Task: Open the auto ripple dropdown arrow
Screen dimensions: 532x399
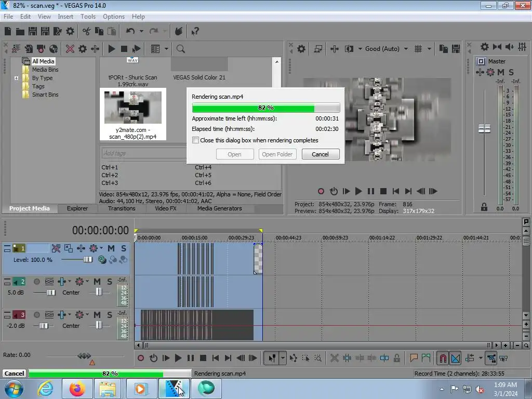Action: (481, 358)
